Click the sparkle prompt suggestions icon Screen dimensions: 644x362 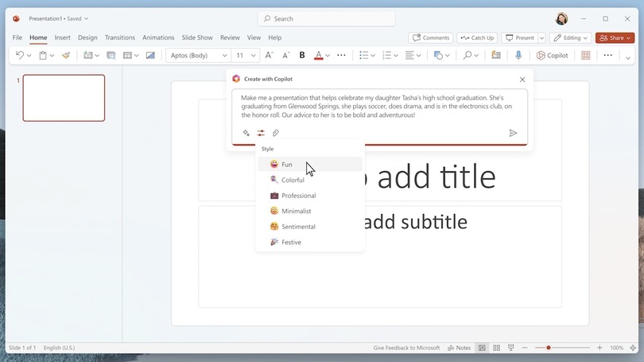click(246, 133)
